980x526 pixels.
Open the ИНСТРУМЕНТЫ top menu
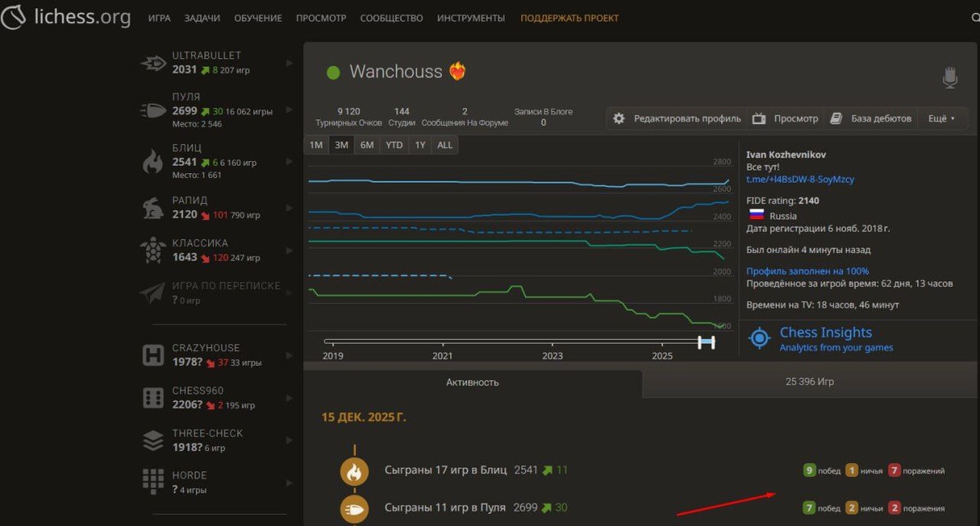click(470, 18)
